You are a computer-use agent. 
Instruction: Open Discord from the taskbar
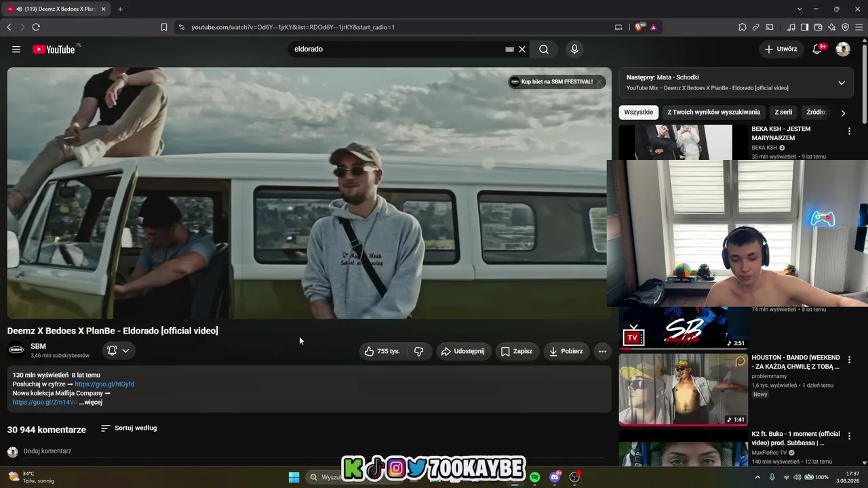click(x=555, y=477)
